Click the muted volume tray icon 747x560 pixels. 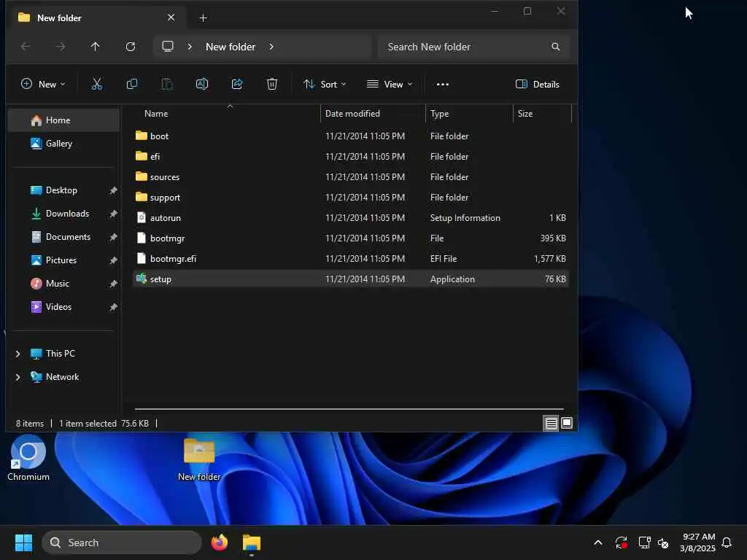tap(663, 542)
